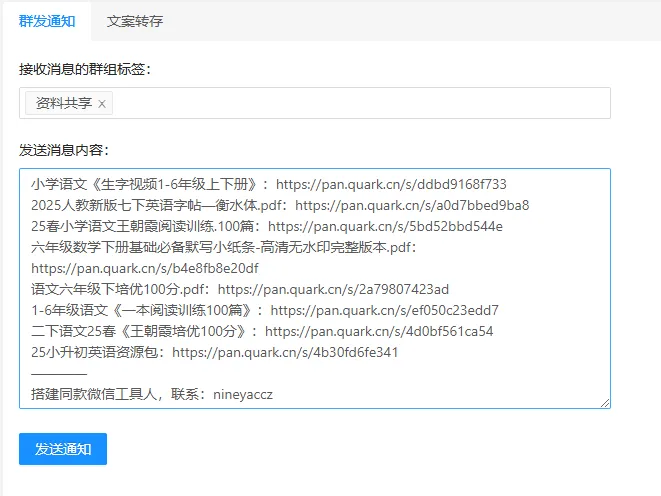
Task: Click the URL ending 4d0bf561ca54
Action: click(379, 331)
